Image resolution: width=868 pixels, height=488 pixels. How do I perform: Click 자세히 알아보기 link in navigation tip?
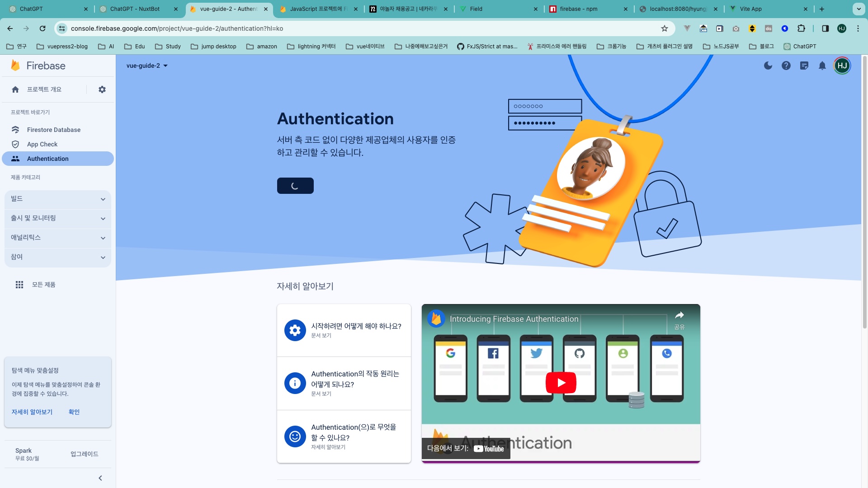(32, 412)
